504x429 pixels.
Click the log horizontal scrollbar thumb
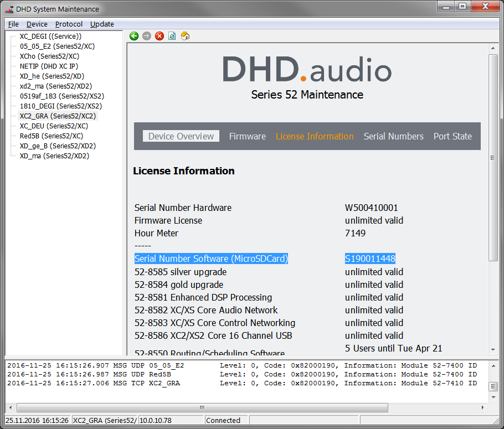[202, 407]
